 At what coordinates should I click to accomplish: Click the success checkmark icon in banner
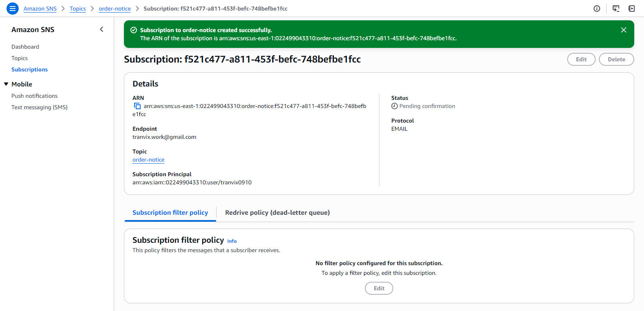(134, 30)
